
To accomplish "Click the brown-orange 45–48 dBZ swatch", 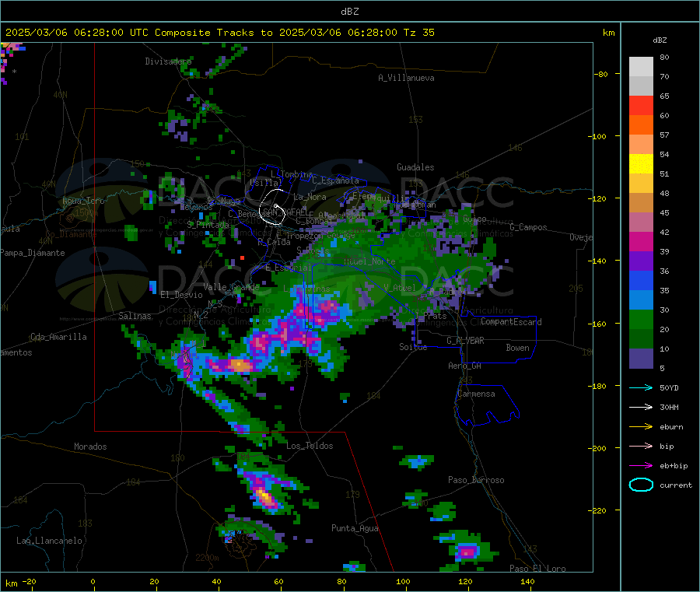I will tap(641, 203).
